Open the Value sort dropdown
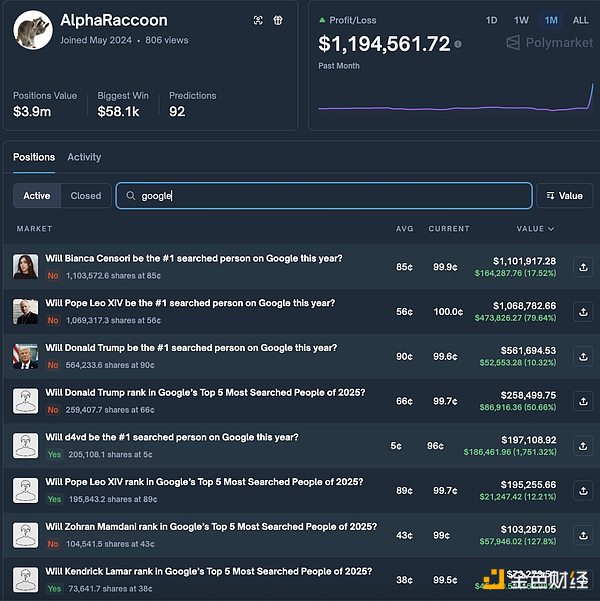The image size is (600, 601). coord(564,195)
